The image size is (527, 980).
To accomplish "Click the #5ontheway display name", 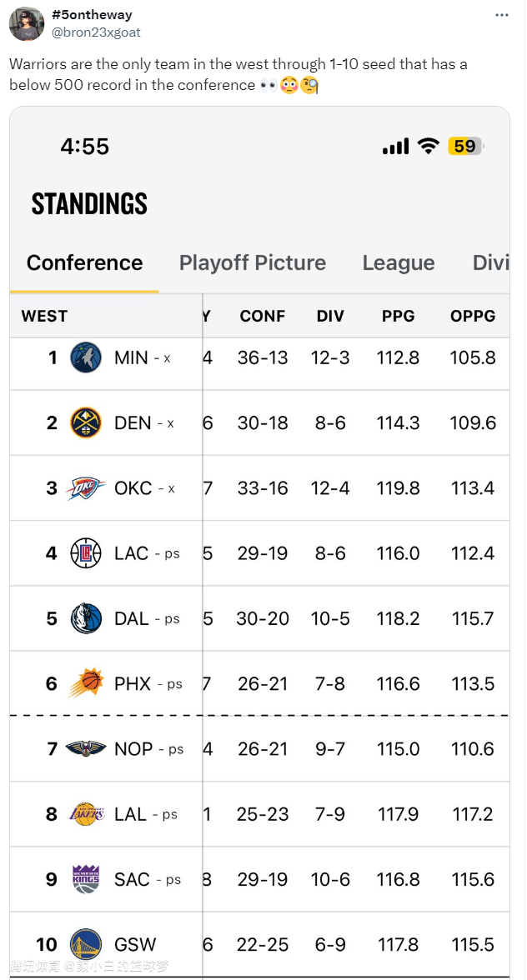I will click(91, 15).
